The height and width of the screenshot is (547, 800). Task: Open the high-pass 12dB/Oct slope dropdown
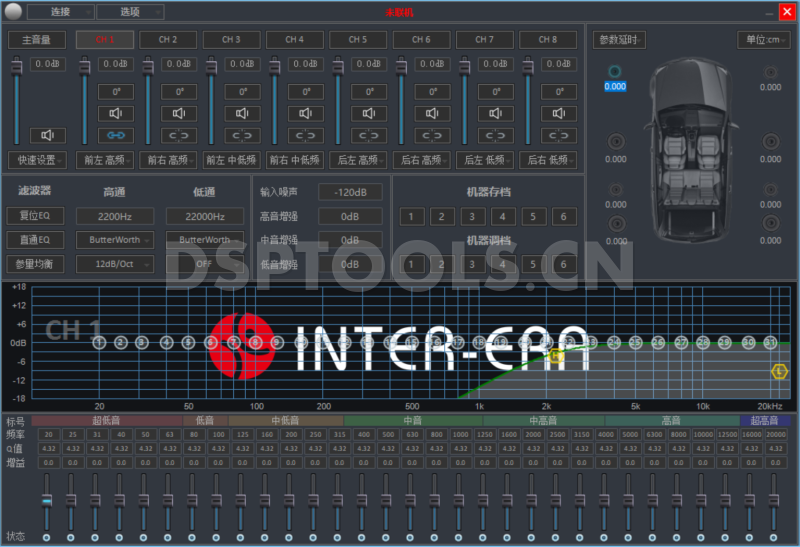115,264
